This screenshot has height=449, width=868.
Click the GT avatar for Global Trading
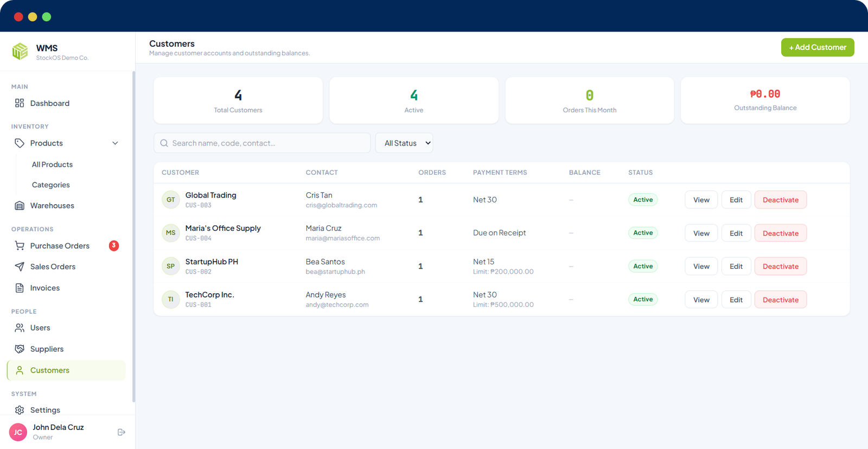[171, 200]
